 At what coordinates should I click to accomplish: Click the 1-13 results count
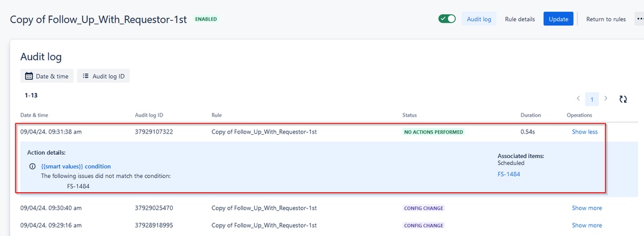(31, 95)
